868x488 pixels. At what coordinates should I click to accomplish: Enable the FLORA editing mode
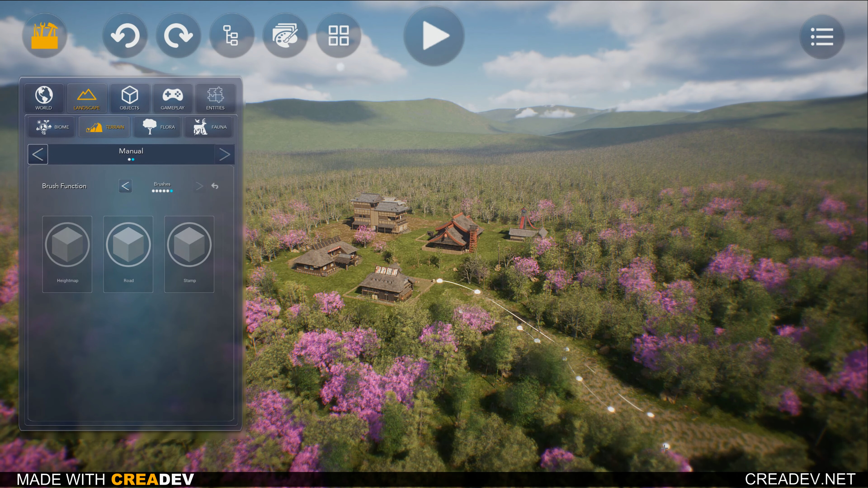pyautogui.click(x=157, y=127)
